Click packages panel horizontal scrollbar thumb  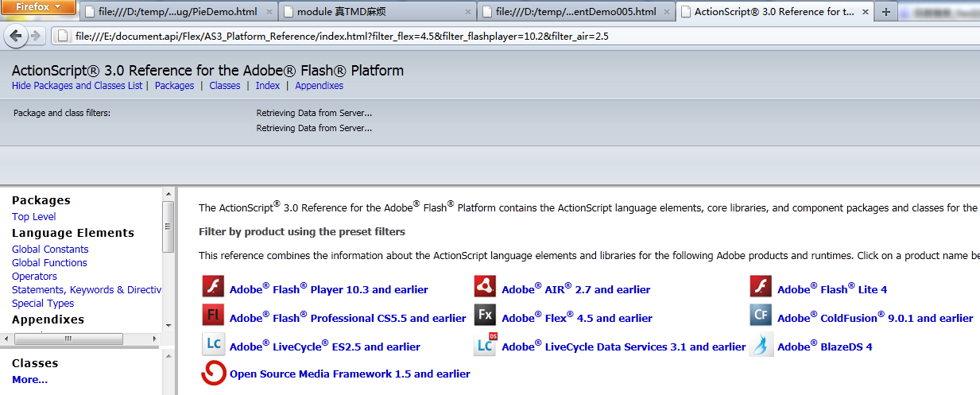pyautogui.click(x=68, y=339)
